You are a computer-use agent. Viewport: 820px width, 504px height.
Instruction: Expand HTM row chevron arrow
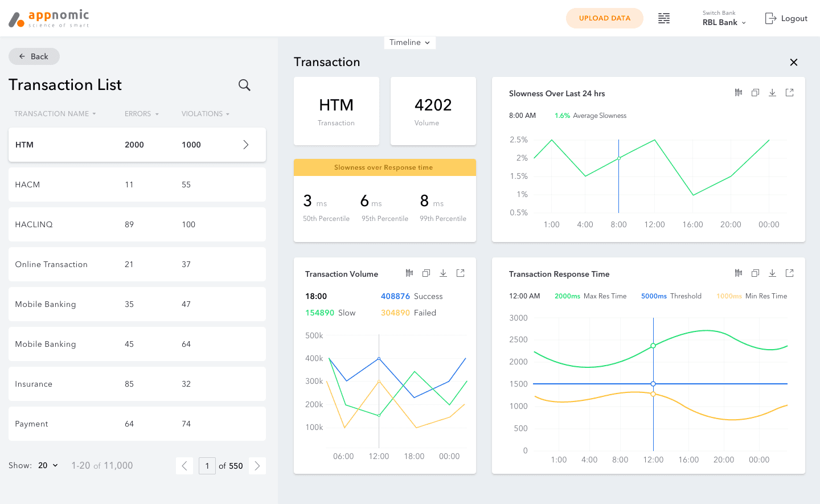[x=246, y=145]
